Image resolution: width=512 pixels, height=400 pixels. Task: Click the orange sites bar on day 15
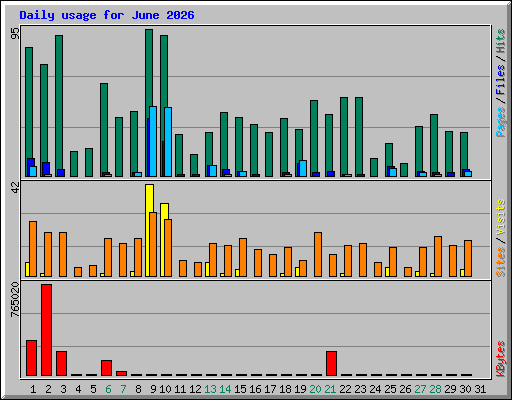click(x=243, y=257)
